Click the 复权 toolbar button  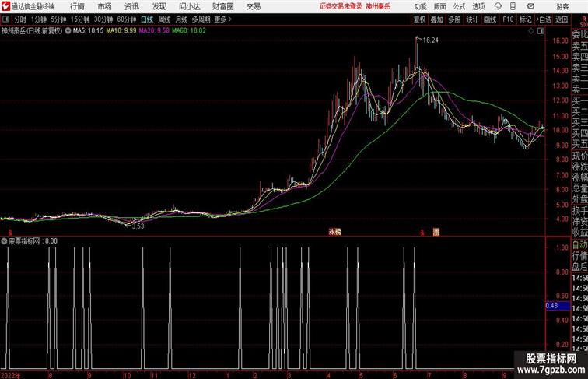[420, 19]
